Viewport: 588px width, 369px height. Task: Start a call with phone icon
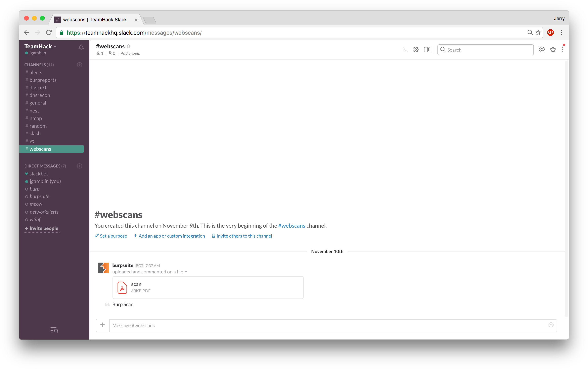pyautogui.click(x=405, y=50)
